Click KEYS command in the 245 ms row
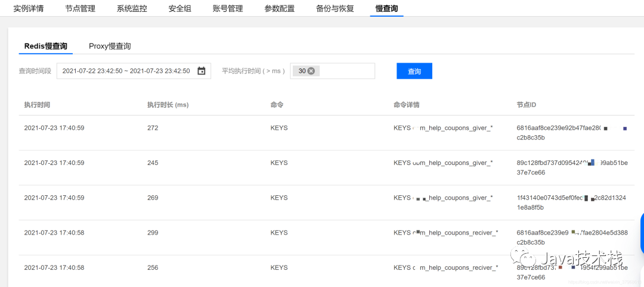 click(x=279, y=163)
